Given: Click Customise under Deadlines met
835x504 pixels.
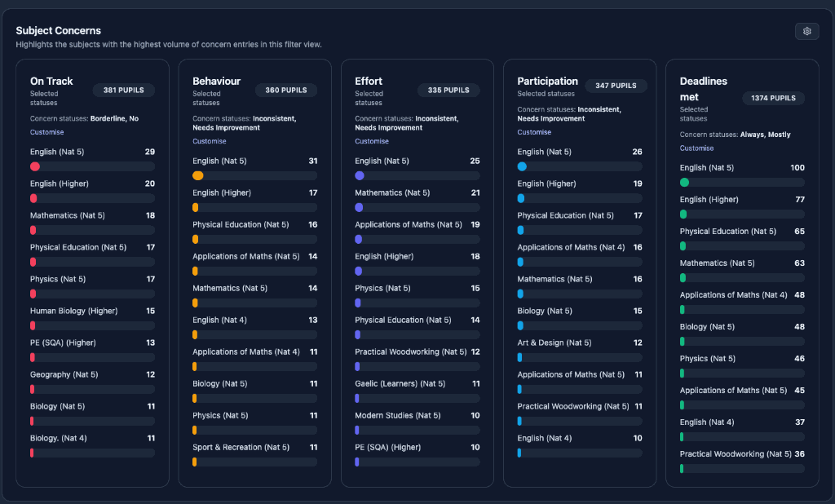Looking at the screenshot, I should [x=696, y=148].
